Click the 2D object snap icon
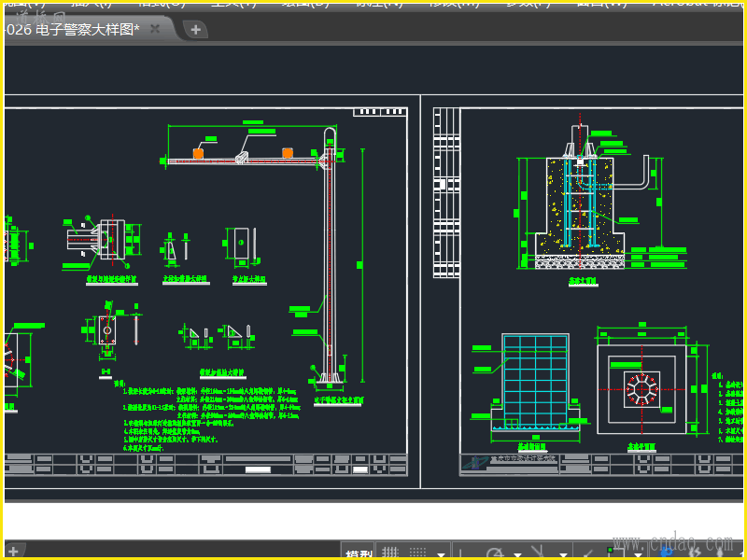The image size is (747, 560). pyautogui.click(x=614, y=553)
